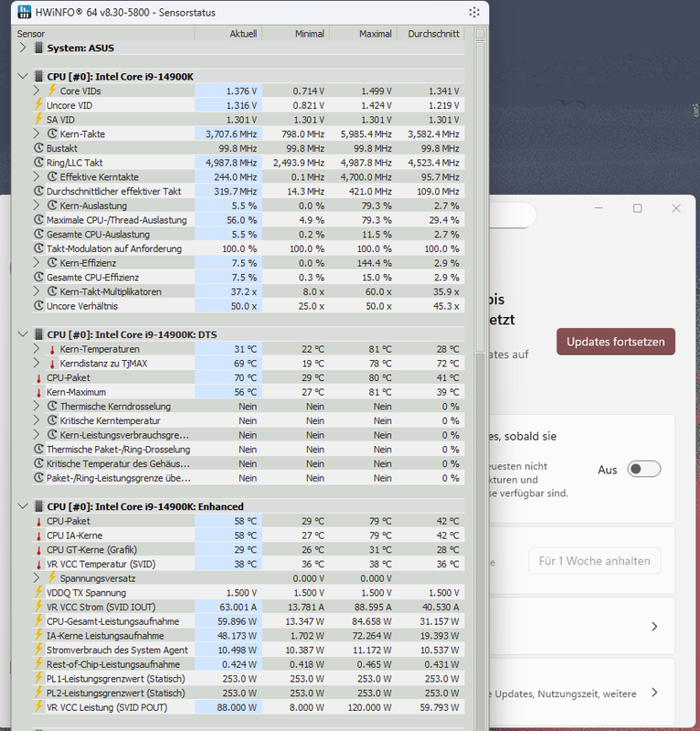Click thermometer icon of Kern-Maximum
700x731 pixels.
tap(39, 393)
